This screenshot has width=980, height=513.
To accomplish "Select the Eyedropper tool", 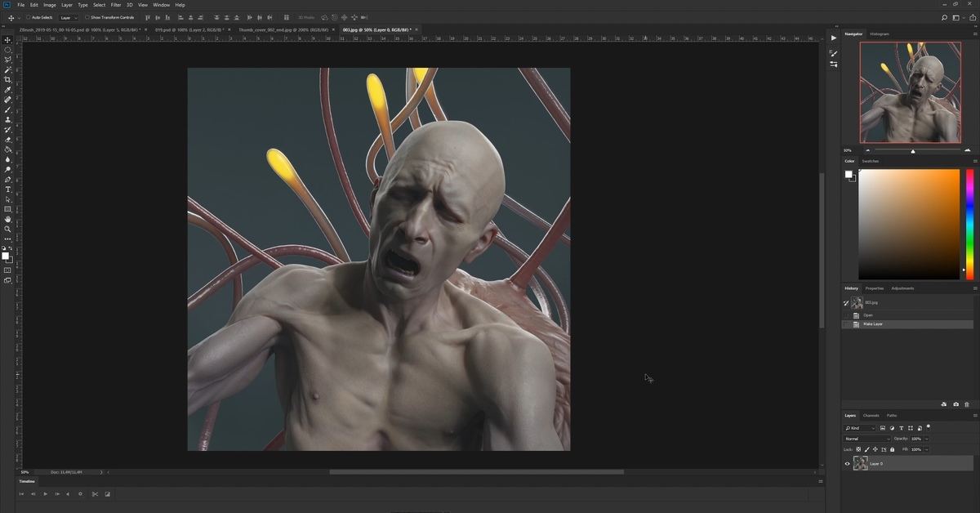I will (8, 90).
